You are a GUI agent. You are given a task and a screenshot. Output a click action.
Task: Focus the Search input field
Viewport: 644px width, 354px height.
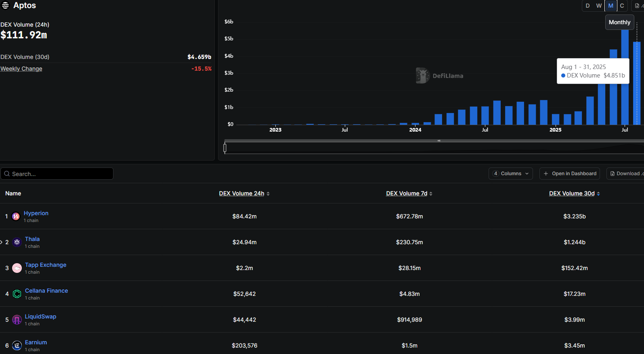(x=57, y=174)
